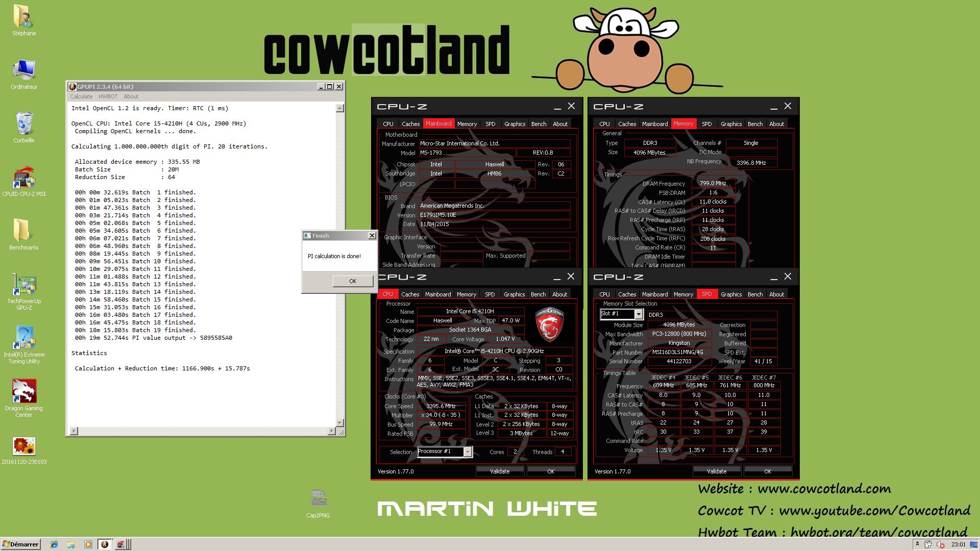
Task: Click the muted volume tray icon
Action: tap(940, 544)
